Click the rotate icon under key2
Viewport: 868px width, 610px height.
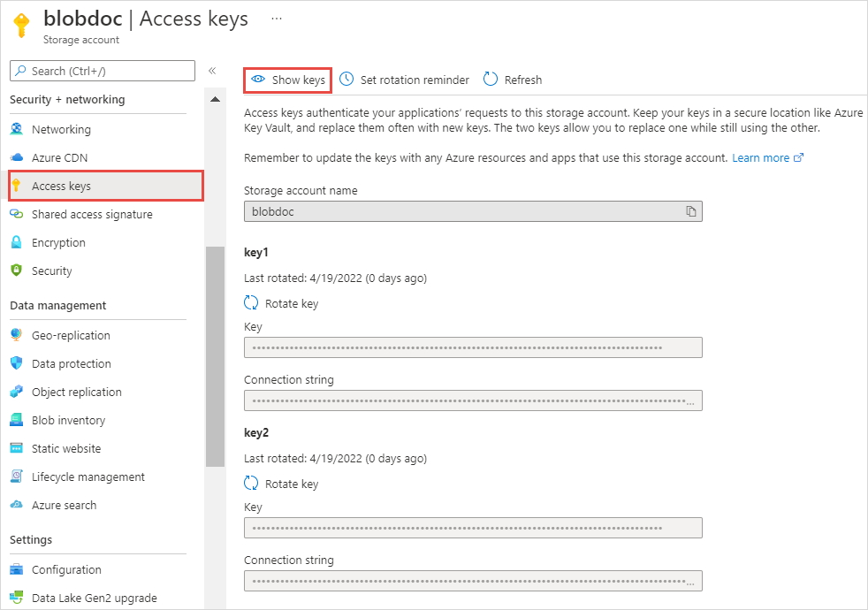tap(251, 484)
